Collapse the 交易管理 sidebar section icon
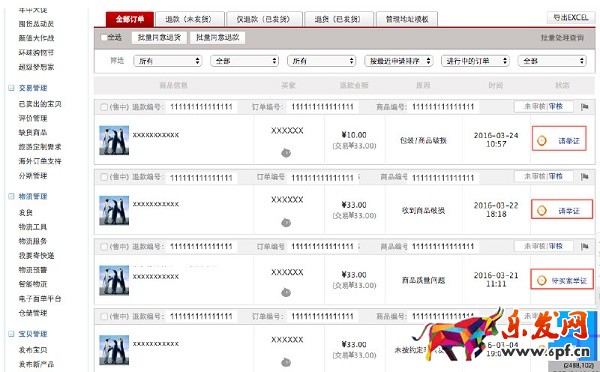Viewport: 600px width, 372px height. [x=11, y=88]
